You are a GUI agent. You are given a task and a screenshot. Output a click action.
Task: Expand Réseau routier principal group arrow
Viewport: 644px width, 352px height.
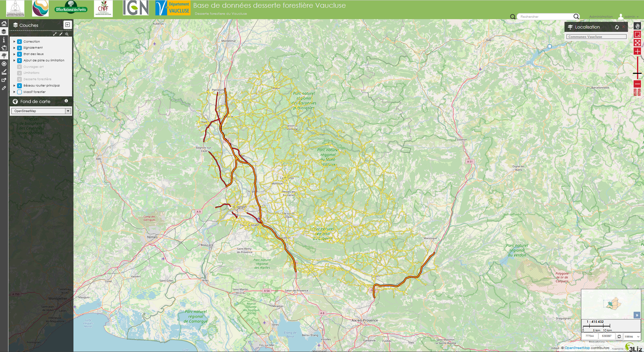click(x=14, y=86)
